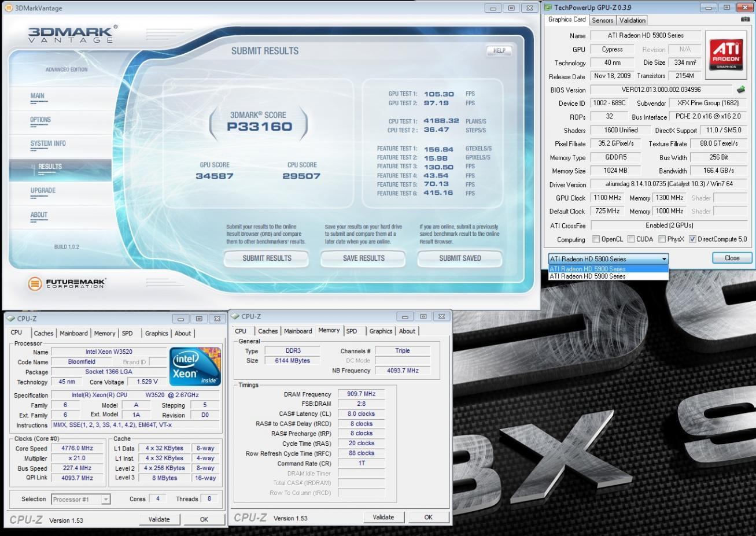Choose the second ATI Radeon HD 5900 Series entry

[609, 276]
